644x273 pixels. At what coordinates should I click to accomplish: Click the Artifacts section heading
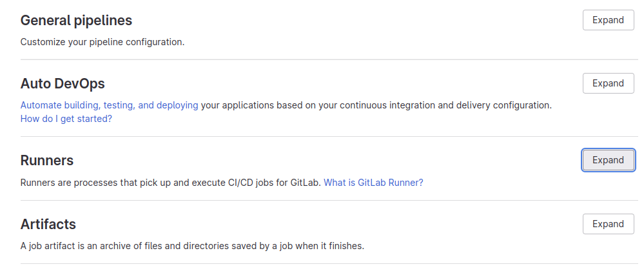tap(48, 224)
